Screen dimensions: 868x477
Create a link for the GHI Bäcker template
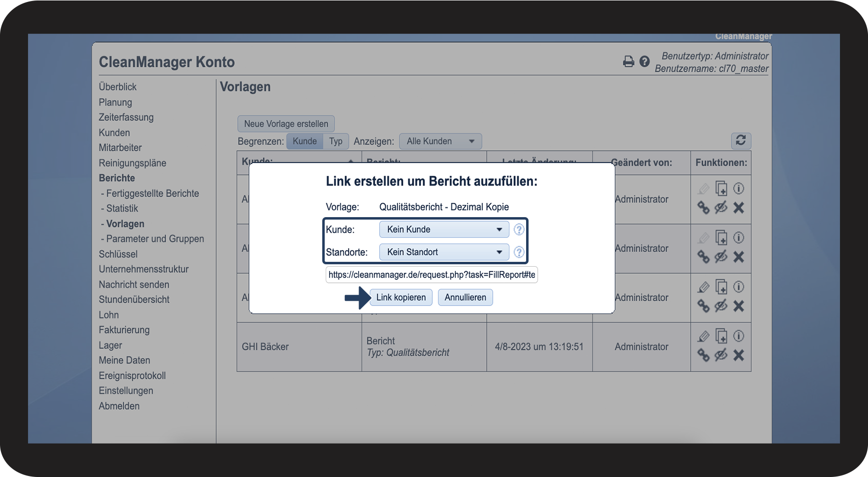click(x=703, y=355)
